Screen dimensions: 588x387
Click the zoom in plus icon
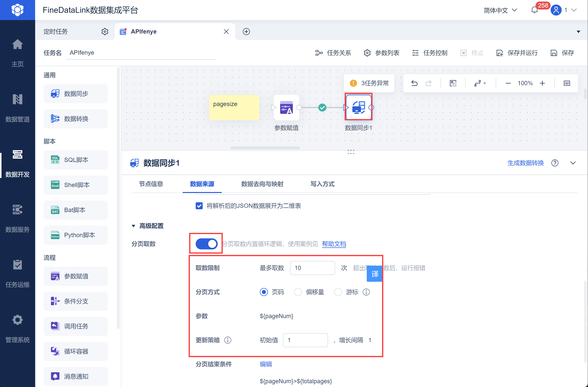pyautogui.click(x=542, y=83)
